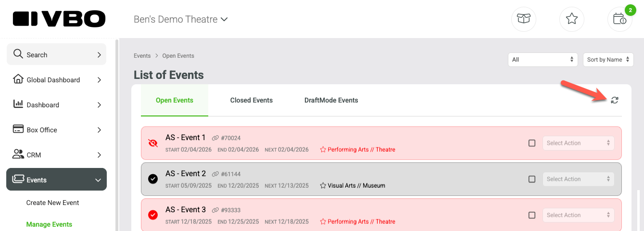Switch to the Closed Events tab

point(252,100)
